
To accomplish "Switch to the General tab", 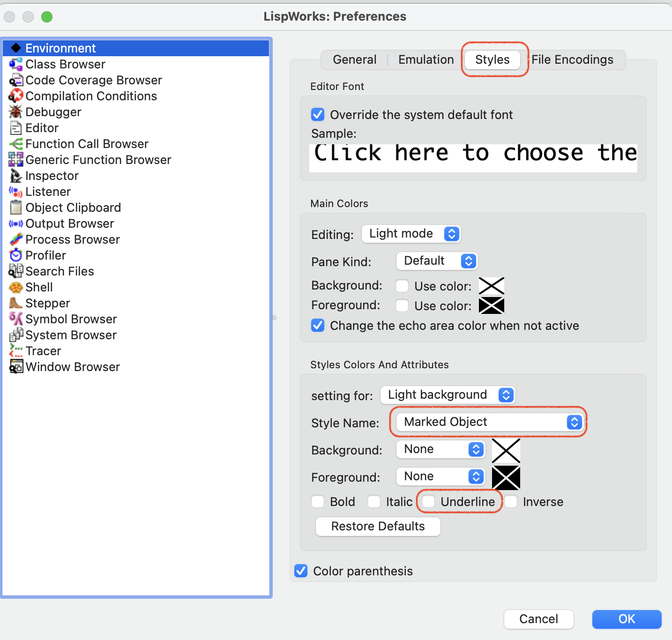I will click(355, 60).
